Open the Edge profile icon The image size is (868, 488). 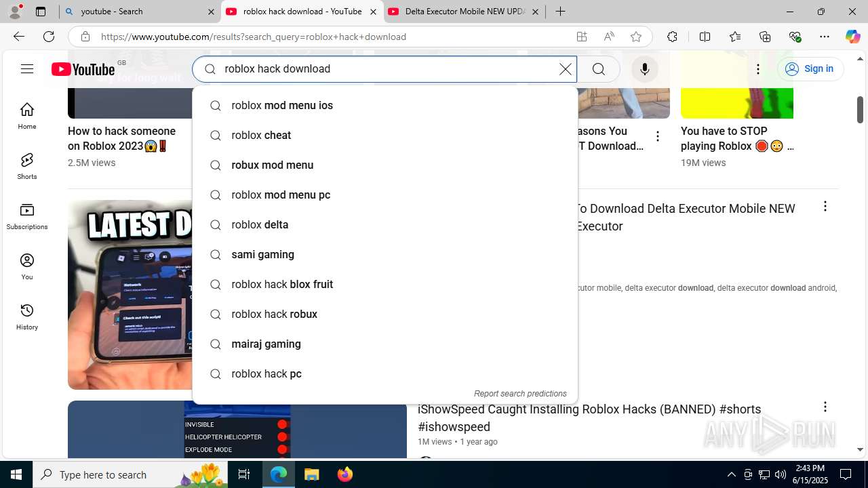[x=16, y=12]
